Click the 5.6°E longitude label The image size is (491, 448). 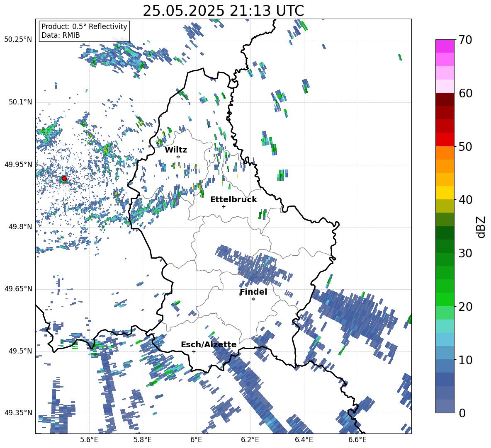89,440
